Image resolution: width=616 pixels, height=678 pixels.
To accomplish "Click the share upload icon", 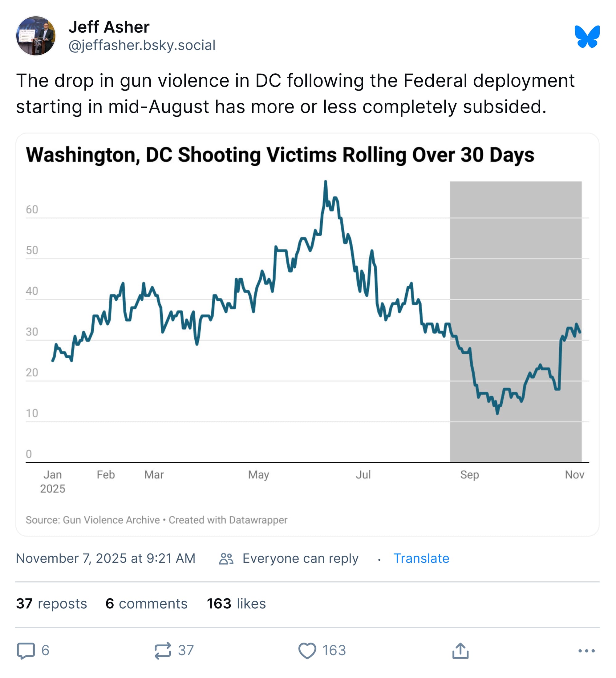I will 460,651.
